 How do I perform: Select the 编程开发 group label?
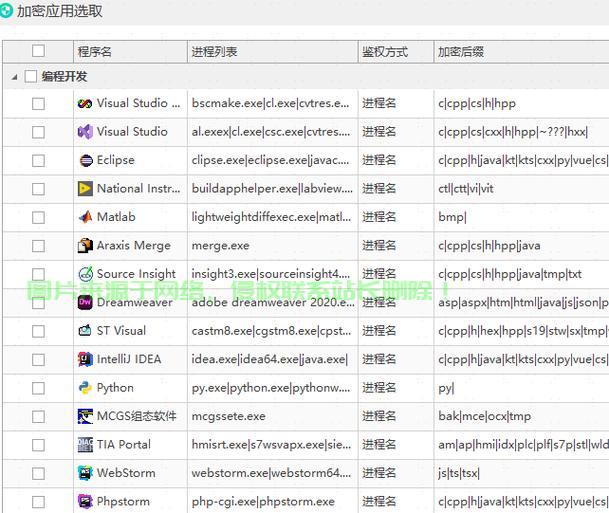(64, 76)
